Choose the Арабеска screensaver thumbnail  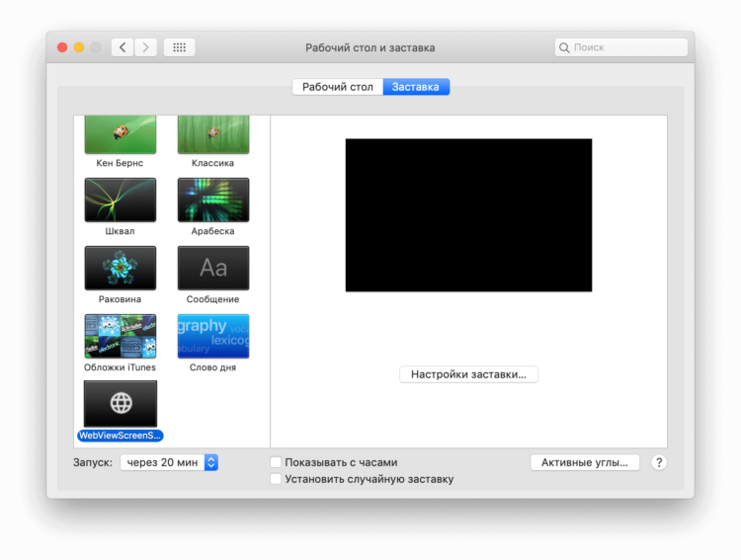[213, 200]
